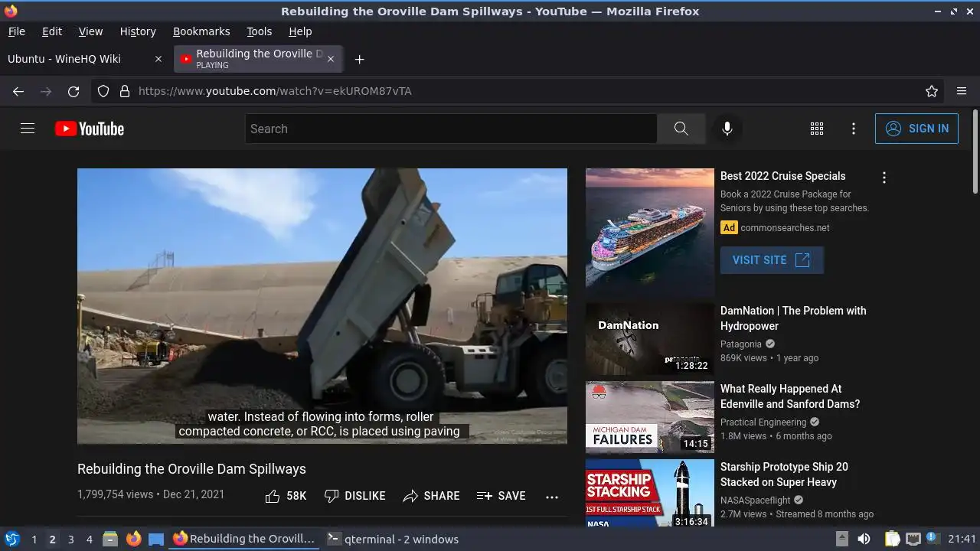The height and width of the screenshot is (551, 980).
Task: Launch the file manager from the panel
Action: [110, 539]
